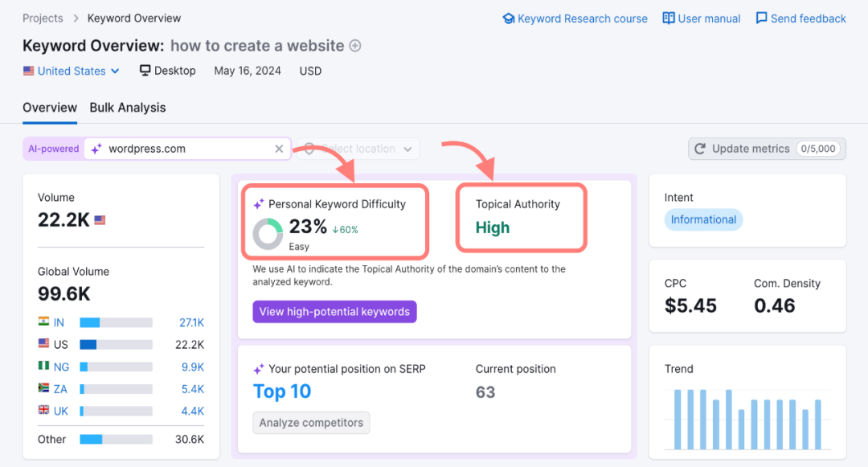Click View high-potential keywords button
868x467 pixels.
click(x=334, y=312)
